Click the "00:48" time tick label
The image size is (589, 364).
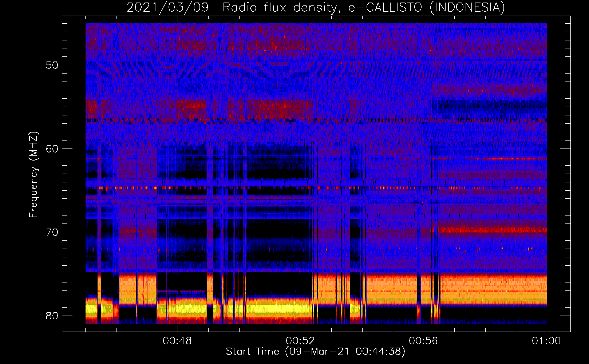tap(177, 341)
